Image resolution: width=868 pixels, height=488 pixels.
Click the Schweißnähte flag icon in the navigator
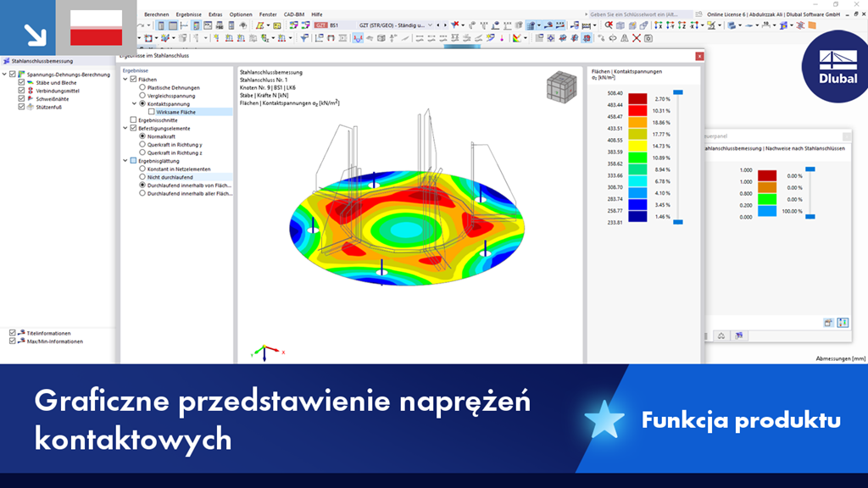pyautogui.click(x=31, y=98)
